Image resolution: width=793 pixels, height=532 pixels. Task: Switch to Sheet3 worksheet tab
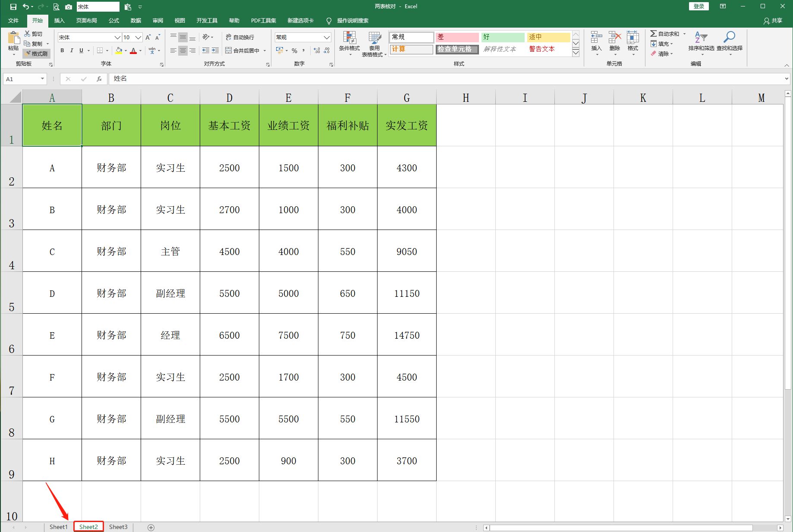click(x=118, y=527)
